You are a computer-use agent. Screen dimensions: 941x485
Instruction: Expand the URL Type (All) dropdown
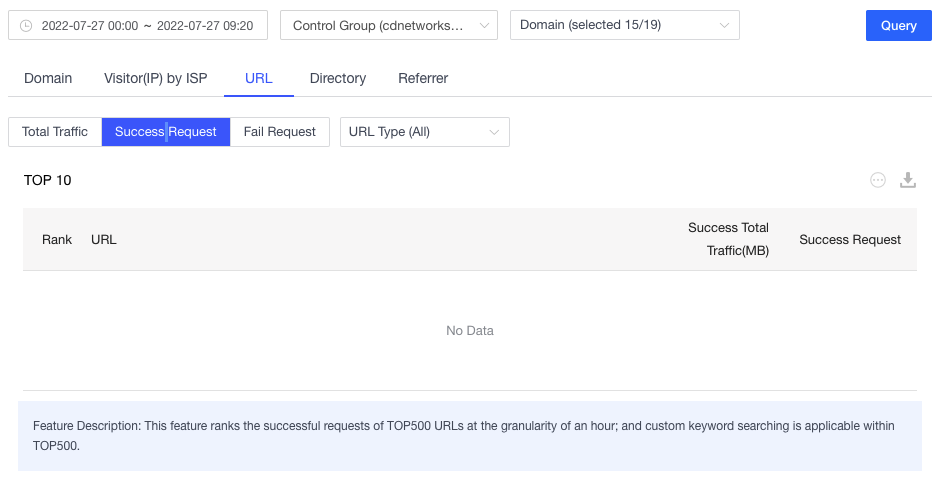click(424, 132)
